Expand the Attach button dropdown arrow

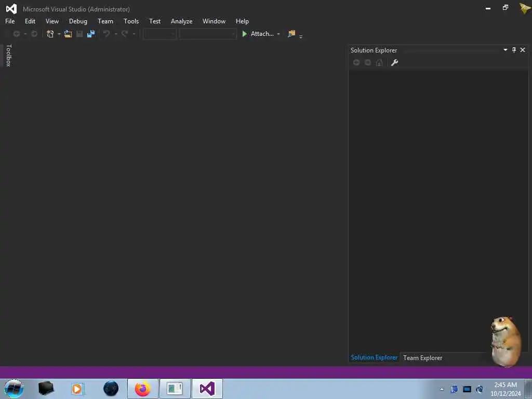click(x=278, y=34)
